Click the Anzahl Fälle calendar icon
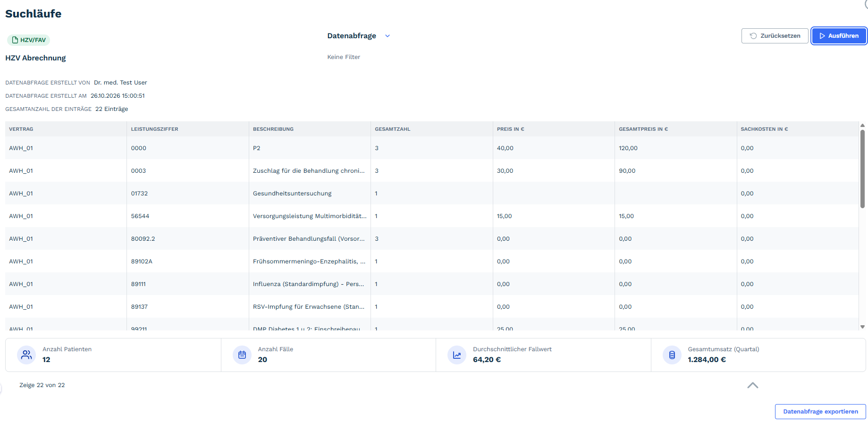This screenshot has width=868, height=422. coord(242,355)
